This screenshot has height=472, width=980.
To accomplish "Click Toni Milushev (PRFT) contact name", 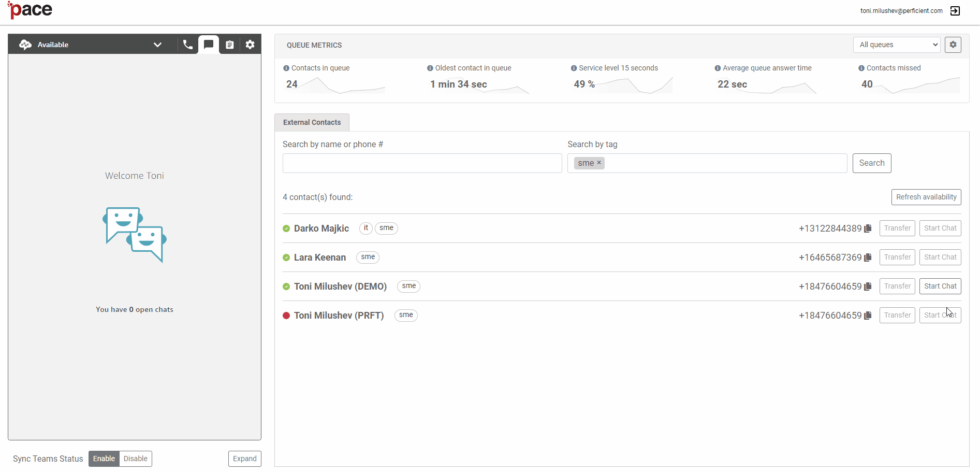I will click(339, 316).
